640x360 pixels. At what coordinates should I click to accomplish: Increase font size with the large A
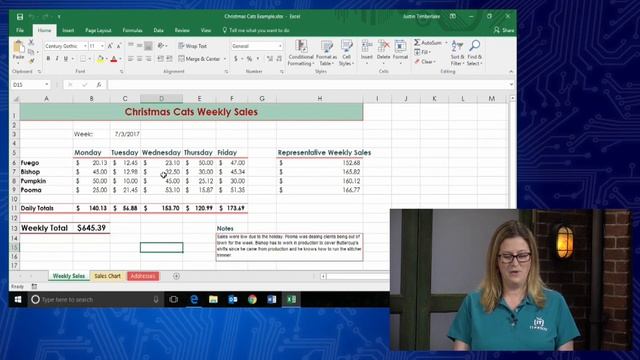click(x=110, y=46)
